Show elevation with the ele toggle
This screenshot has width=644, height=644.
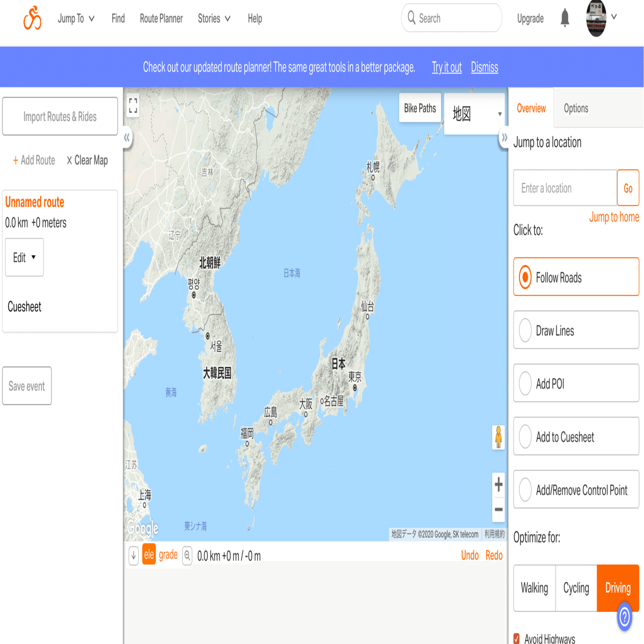pyautogui.click(x=149, y=555)
